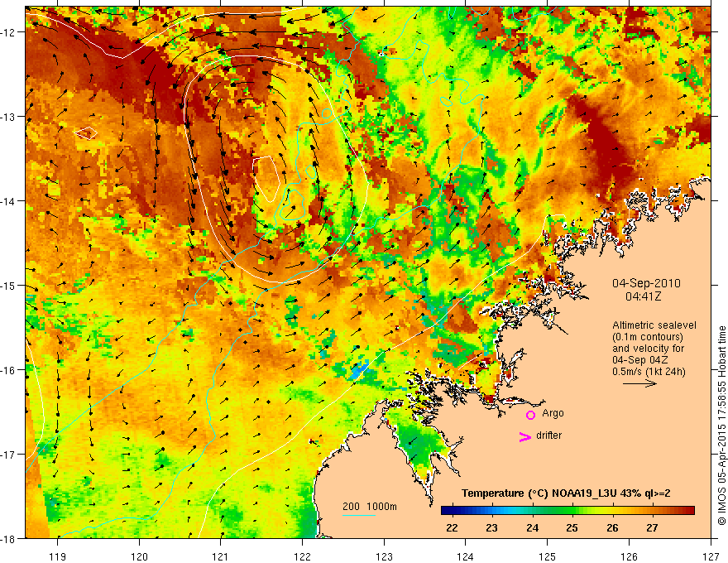Click the IMOS copyright timestamp text

coord(721,426)
